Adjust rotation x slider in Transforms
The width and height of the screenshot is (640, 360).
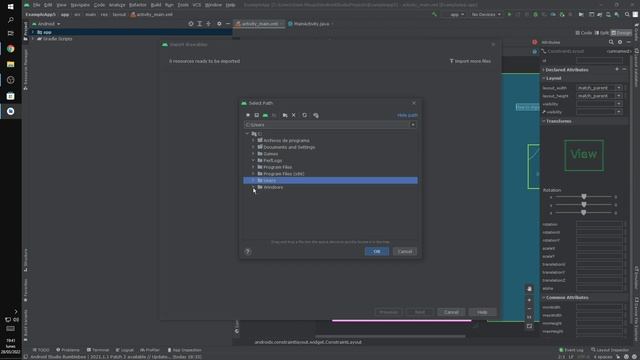point(584,197)
